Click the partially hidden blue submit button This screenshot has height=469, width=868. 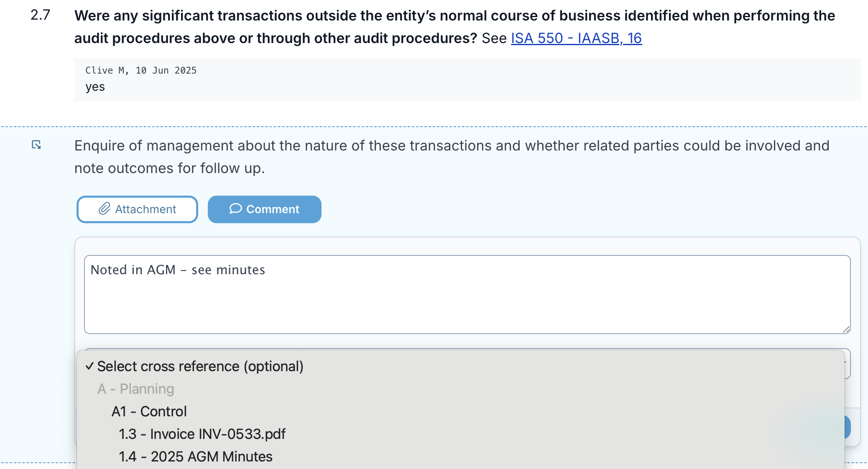(848, 427)
